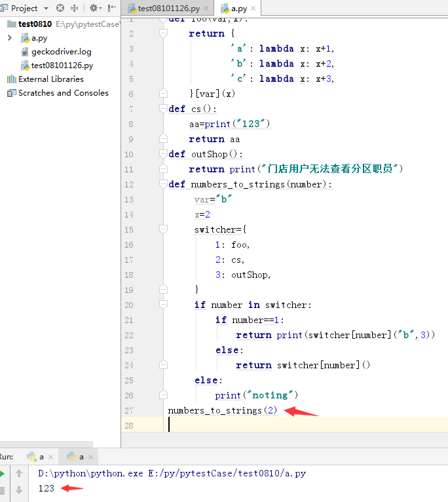Click the '3: outShop,' entry in switcher
Screen dimensions: 448x502
coord(243,275)
